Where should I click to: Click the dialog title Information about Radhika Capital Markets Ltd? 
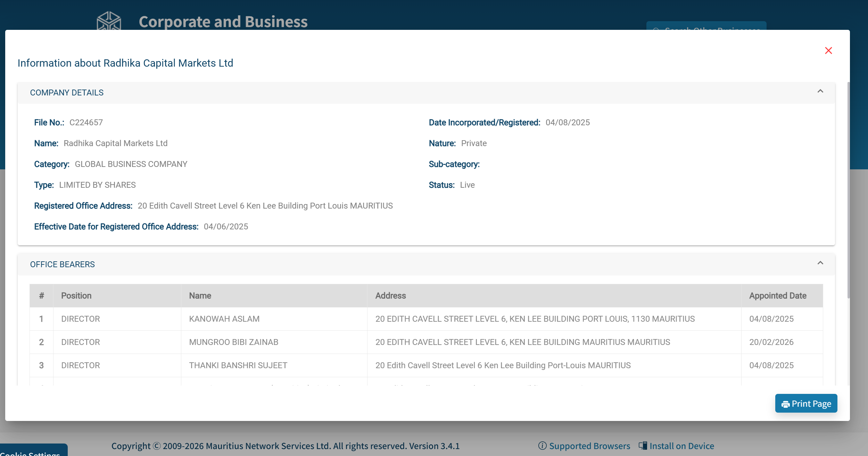point(125,63)
